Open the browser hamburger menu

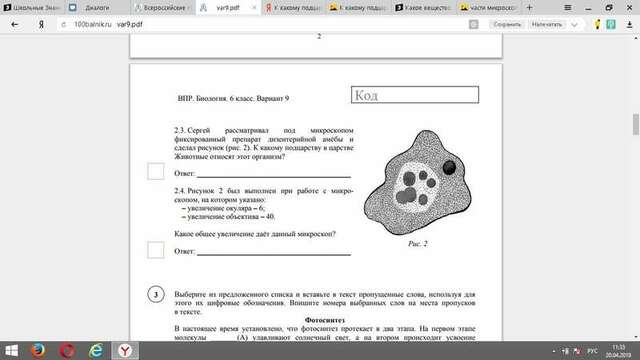(x=568, y=7)
